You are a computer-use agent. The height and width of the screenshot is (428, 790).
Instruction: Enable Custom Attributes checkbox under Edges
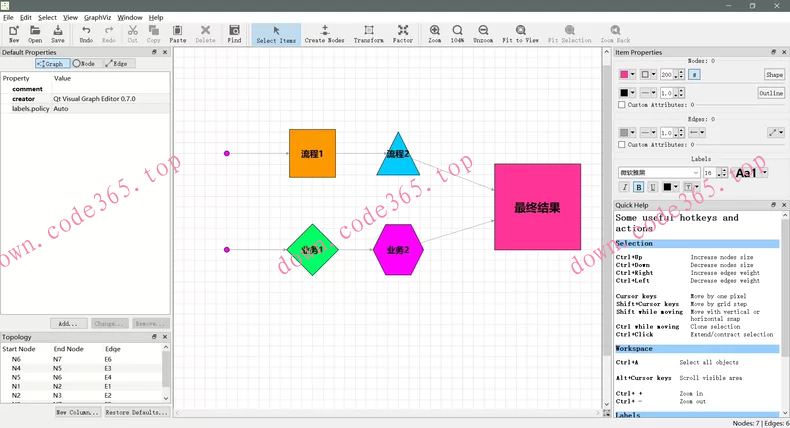coord(622,145)
